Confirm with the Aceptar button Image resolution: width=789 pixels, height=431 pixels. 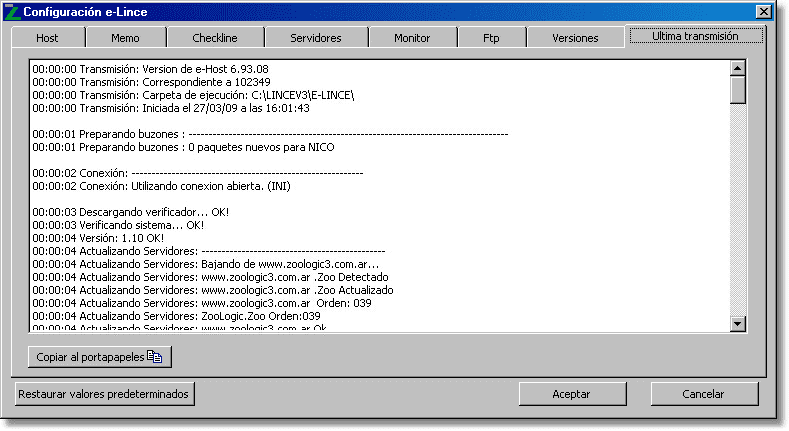[572, 394]
